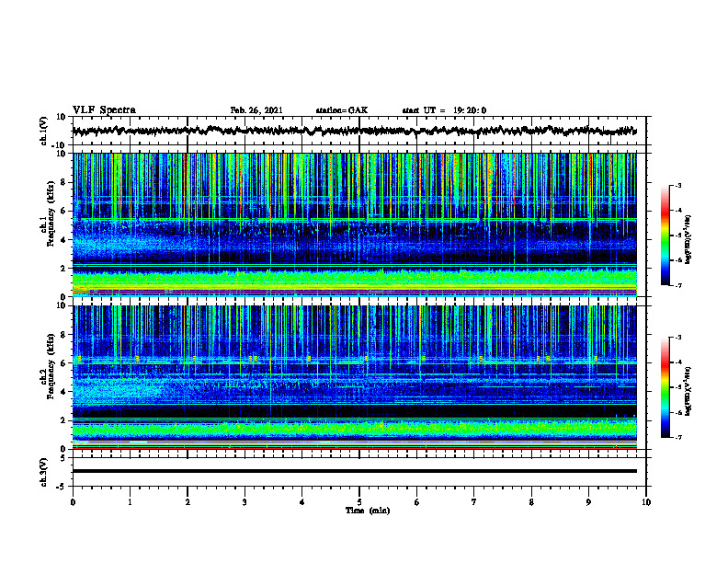Click the "ch.1(V)" waveform axis label
The width and height of the screenshot is (728, 563).
coord(44,131)
